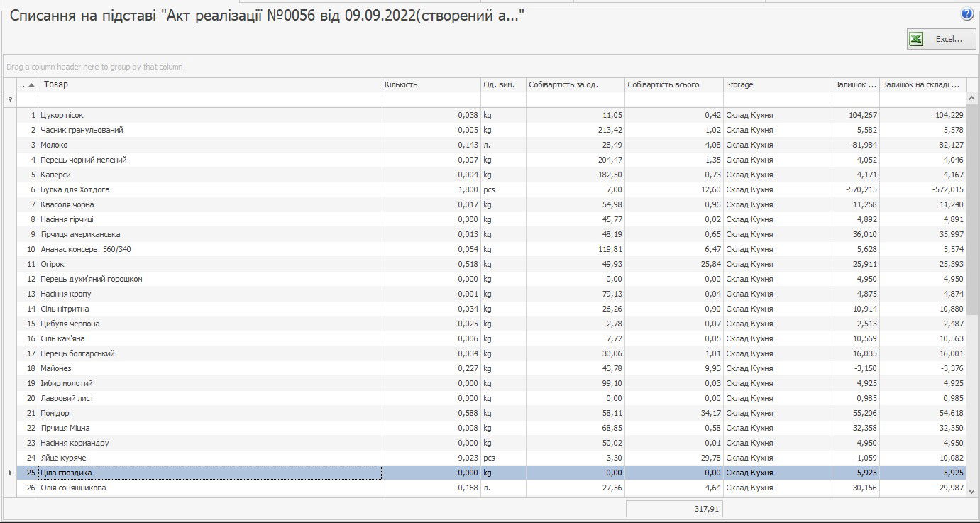Click the Собівартість за од. column header
980x523 pixels.
(x=575, y=85)
